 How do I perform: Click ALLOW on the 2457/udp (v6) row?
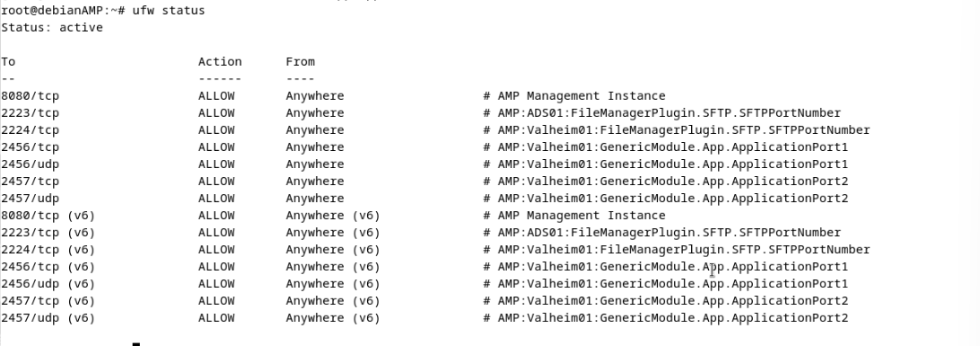(216, 318)
